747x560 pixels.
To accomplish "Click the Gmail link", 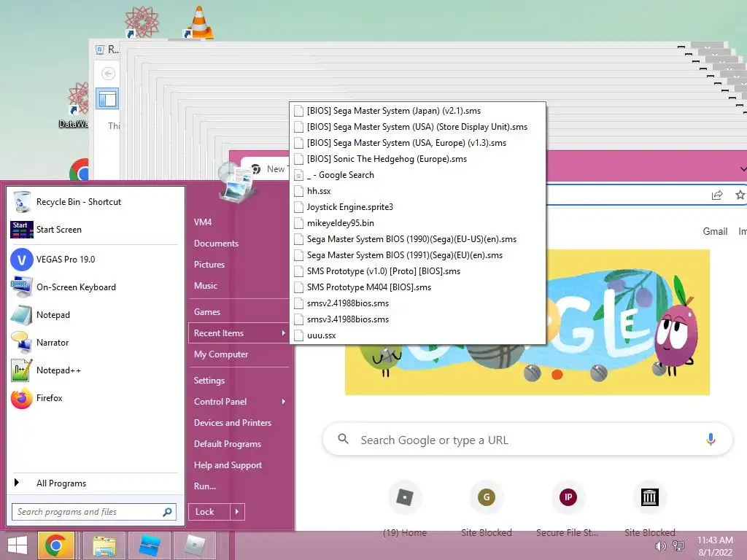I will click(715, 231).
